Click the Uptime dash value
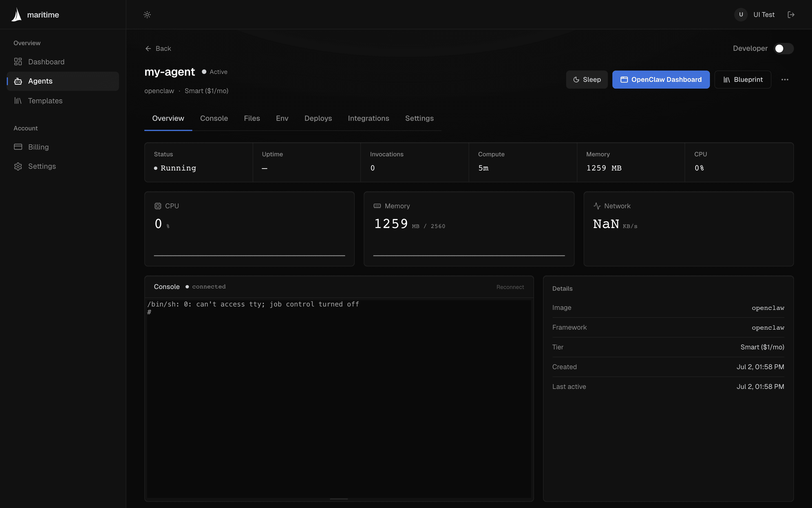Viewport: 812px width, 508px height. pyautogui.click(x=264, y=168)
